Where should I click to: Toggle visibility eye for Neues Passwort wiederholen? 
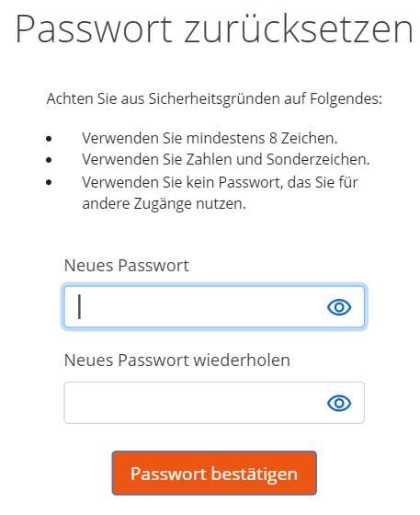point(339,403)
